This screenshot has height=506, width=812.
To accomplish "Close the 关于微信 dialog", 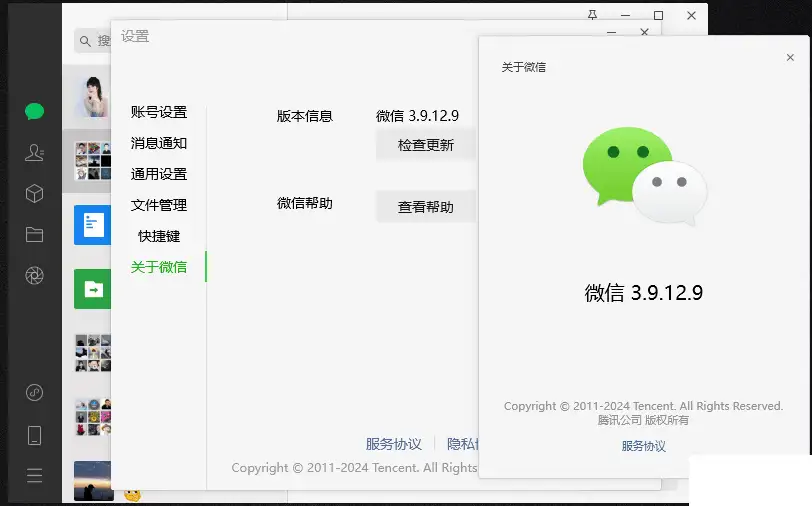I will (x=790, y=57).
